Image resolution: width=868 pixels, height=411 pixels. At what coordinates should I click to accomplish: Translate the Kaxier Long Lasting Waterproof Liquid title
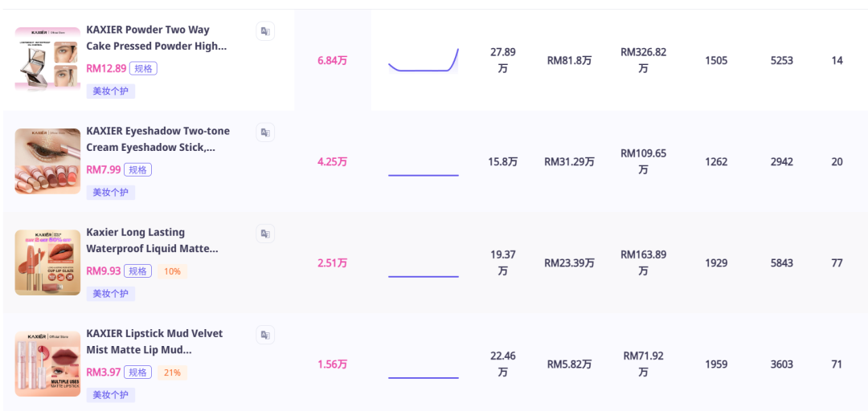[x=265, y=234]
